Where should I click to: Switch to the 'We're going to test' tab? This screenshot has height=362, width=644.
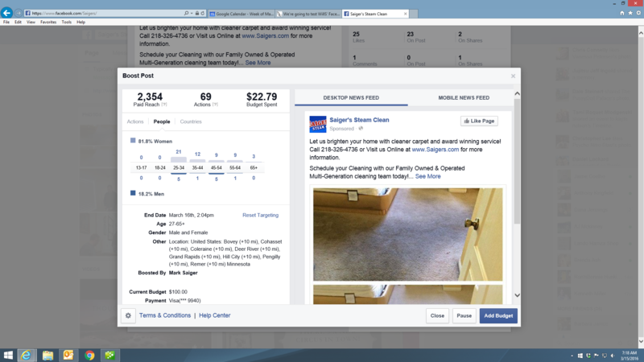pos(309,14)
